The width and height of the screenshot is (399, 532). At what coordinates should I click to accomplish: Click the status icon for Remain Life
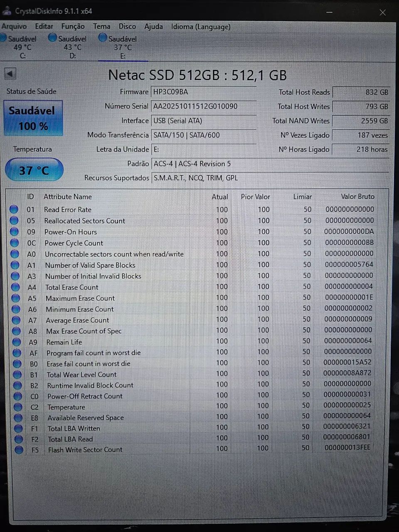pos(16,342)
